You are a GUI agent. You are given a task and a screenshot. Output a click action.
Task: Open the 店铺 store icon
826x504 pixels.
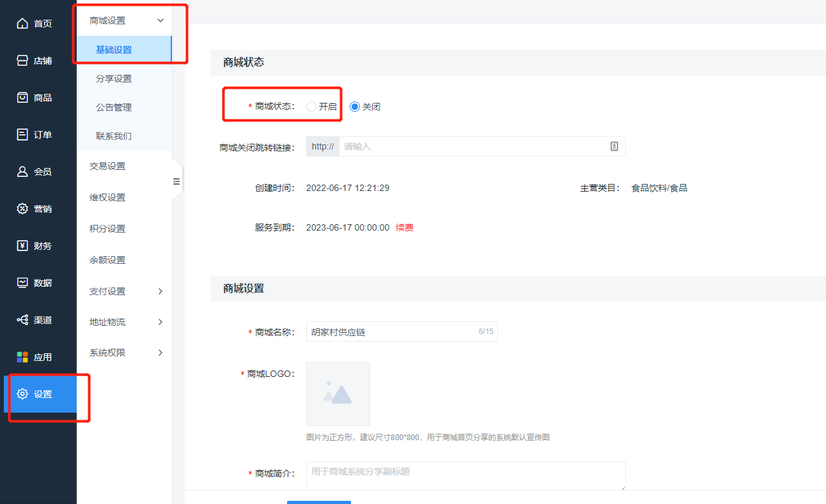click(x=22, y=61)
